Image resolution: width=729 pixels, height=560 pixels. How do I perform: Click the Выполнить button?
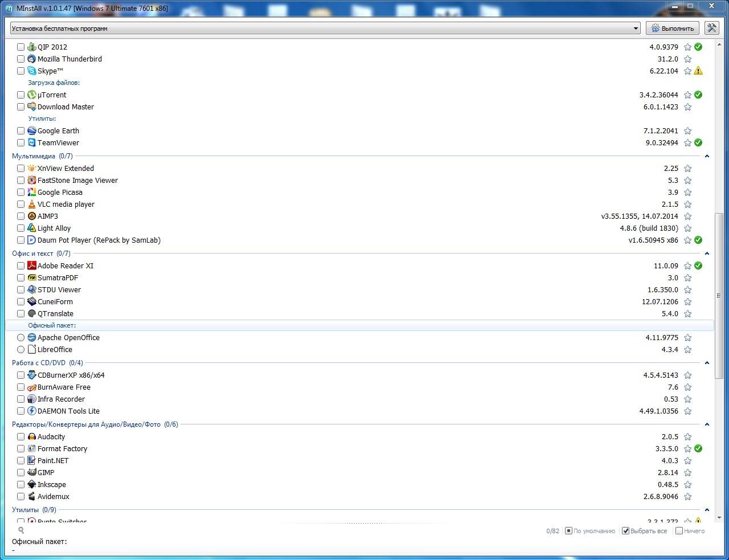point(673,28)
